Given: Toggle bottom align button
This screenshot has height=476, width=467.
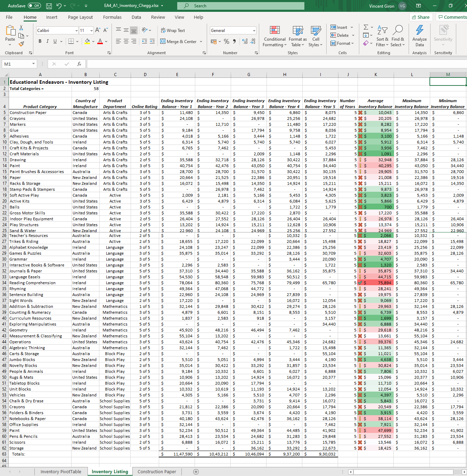Looking at the screenshot, I should [x=134, y=31].
